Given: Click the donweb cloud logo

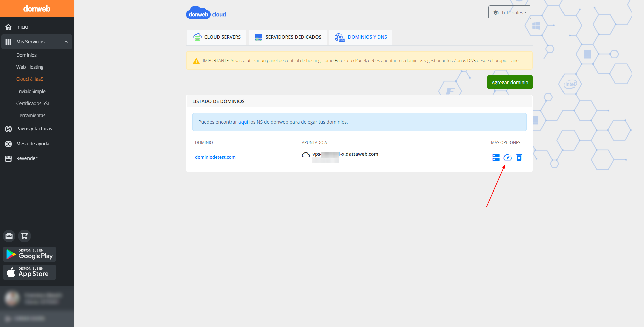Looking at the screenshot, I should tap(206, 13).
